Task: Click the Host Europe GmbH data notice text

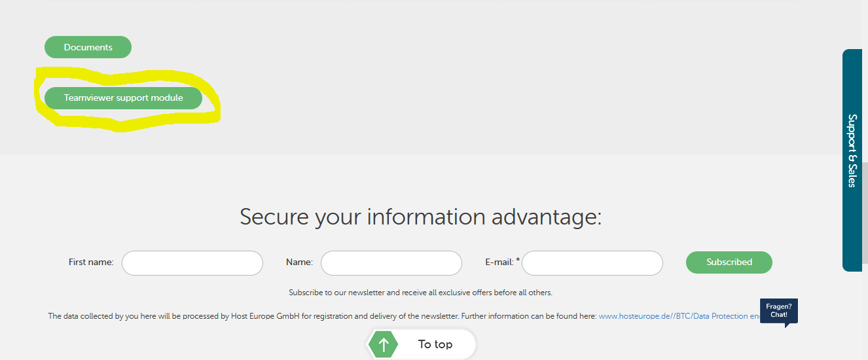Action: click(x=322, y=316)
